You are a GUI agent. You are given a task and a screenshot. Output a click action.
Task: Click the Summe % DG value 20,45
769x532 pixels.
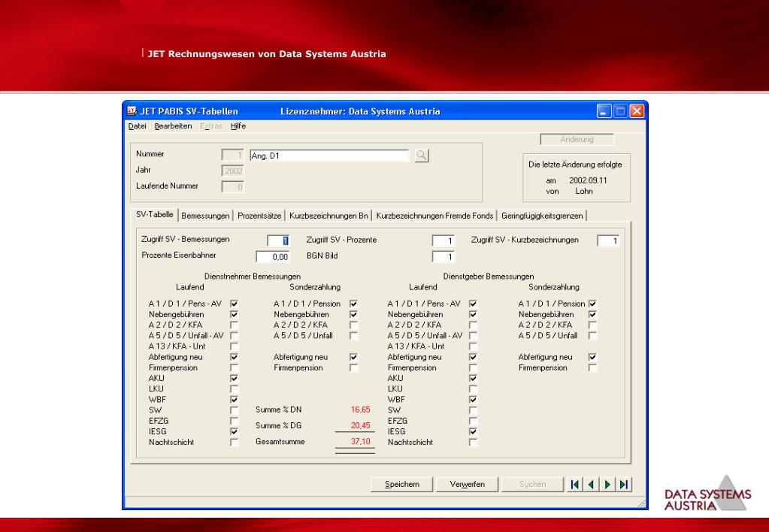[361, 425]
